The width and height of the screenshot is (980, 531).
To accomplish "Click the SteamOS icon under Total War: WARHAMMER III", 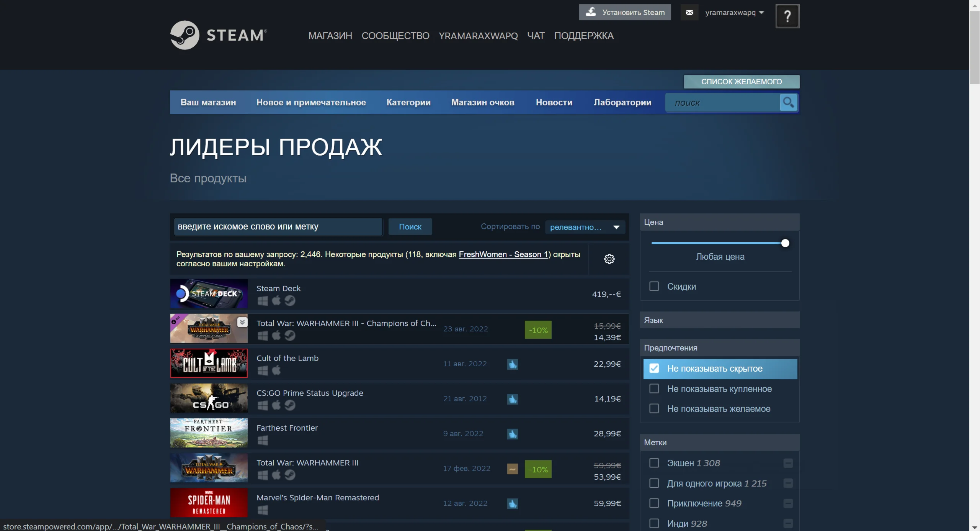I will [x=290, y=475].
